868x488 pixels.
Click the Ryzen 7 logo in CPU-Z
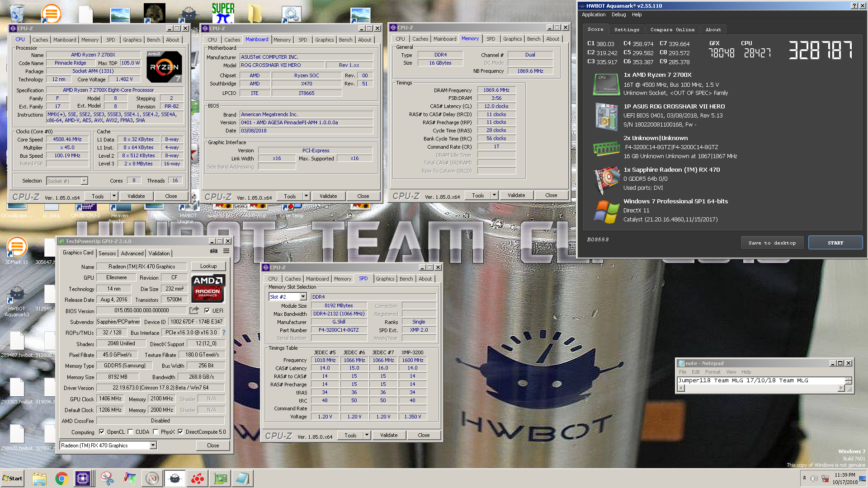coord(165,67)
